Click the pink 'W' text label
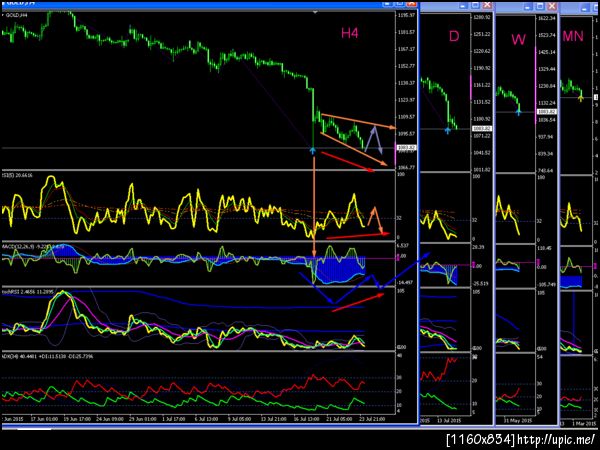 click(518, 39)
